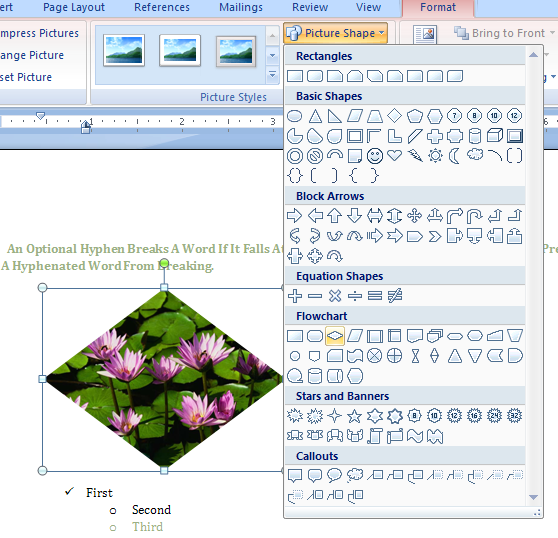Select the octagon basic shape
The height and width of the screenshot is (538, 558).
pyautogui.click(x=474, y=116)
